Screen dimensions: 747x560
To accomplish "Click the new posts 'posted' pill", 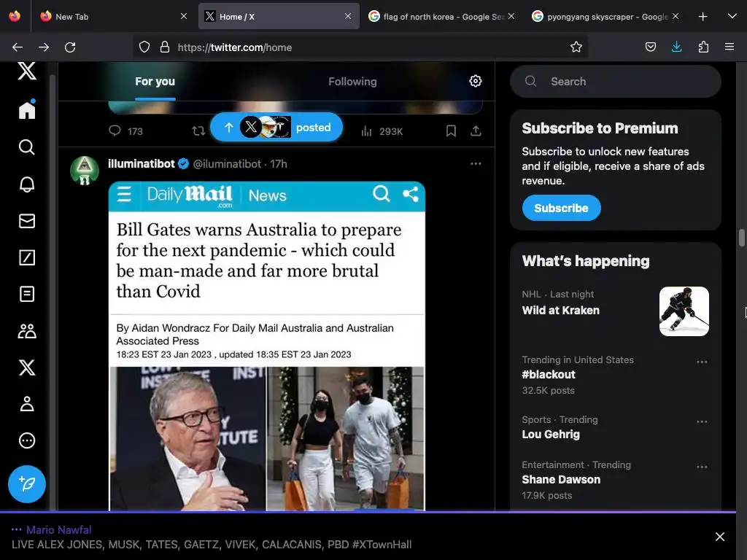I will [276, 127].
